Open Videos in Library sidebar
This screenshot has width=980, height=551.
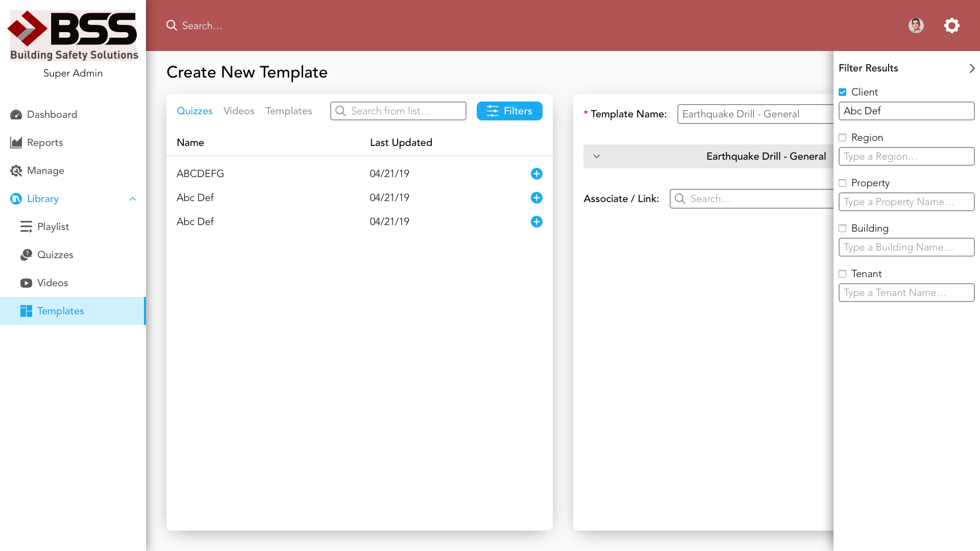tap(52, 283)
